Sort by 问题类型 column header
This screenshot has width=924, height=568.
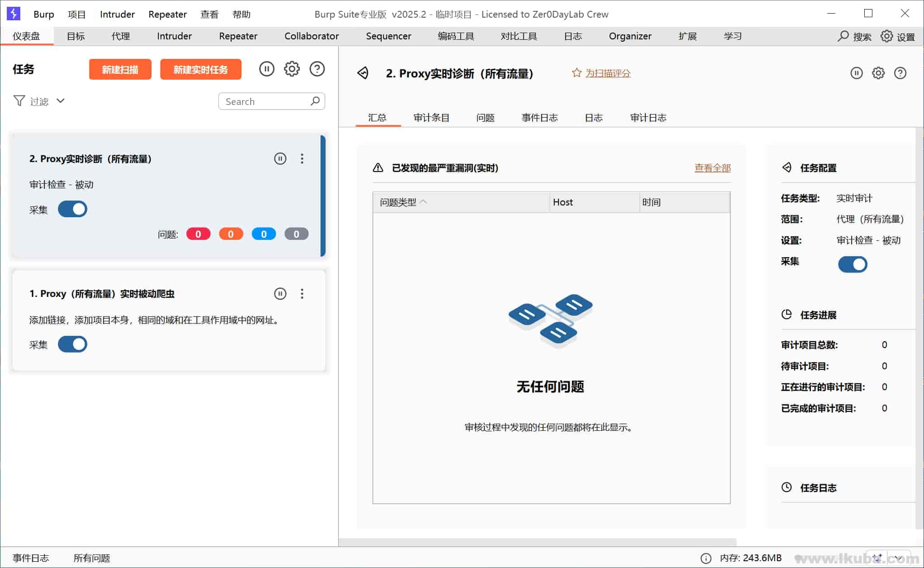pyautogui.click(x=461, y=202)
